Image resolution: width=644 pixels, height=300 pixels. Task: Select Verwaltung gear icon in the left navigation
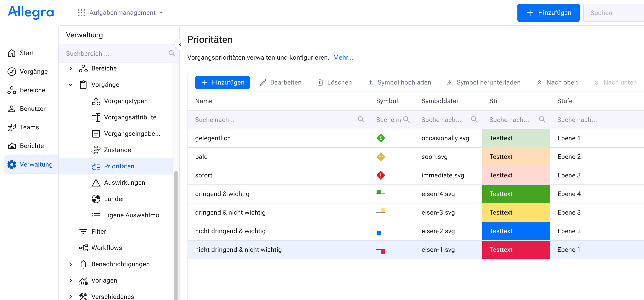click(x=12, y=164)
